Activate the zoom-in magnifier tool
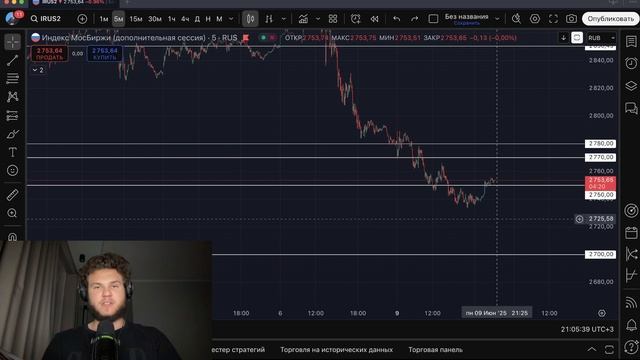Image resolution: width=640 pixels, height=360 pixels. 13,213
